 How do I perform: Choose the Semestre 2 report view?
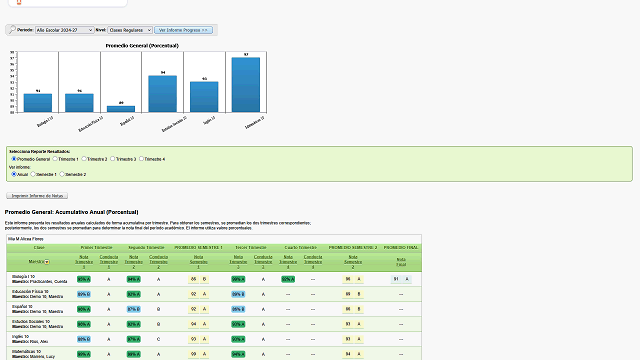tap(62, 174)
